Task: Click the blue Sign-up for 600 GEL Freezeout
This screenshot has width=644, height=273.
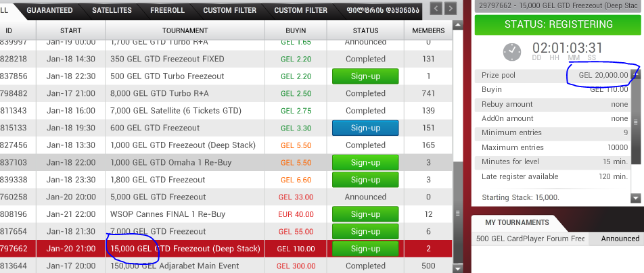Action: click(365, 128)
